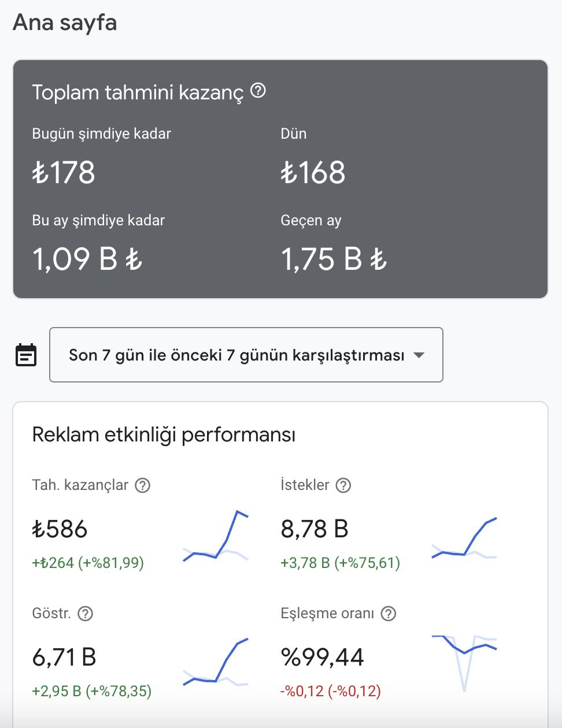
Task: Open help icon beside Göstr.
Action: click(85, 614)
